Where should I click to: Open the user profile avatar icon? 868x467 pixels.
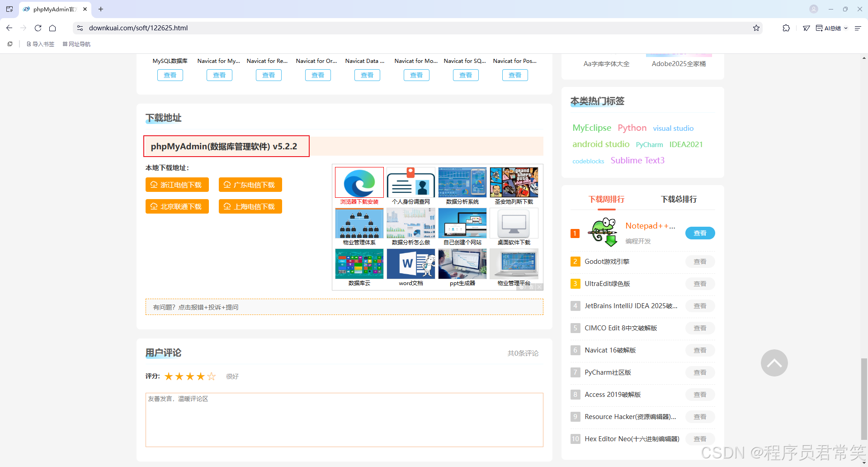coord(814,9)
